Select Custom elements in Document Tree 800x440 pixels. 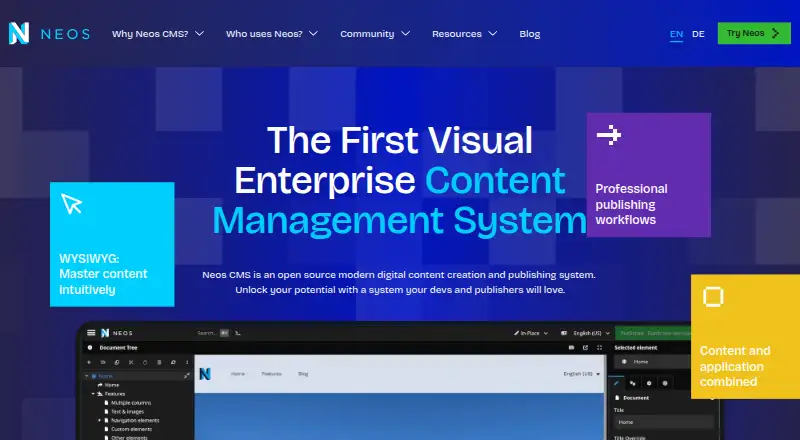point(131,429)
